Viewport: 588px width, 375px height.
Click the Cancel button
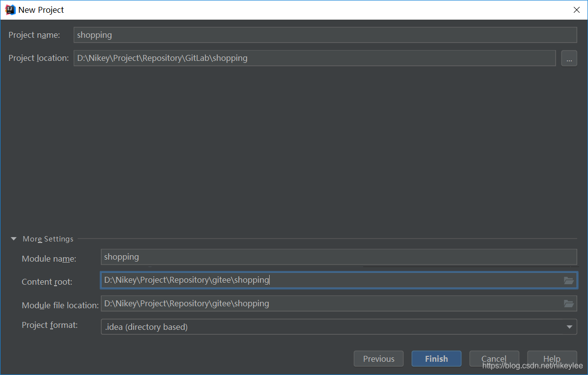click(494, 358)
